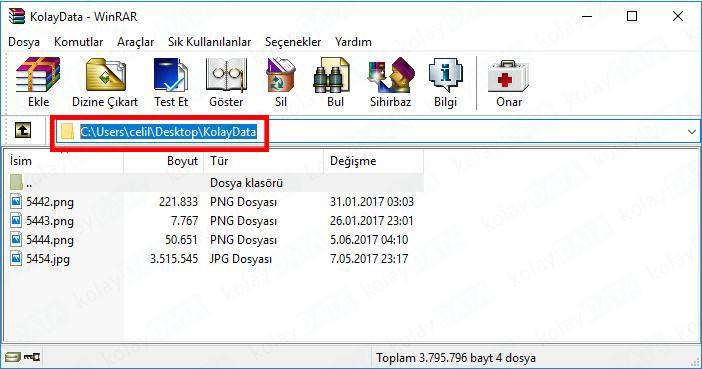
Task: Click the Onar repair icon
Action: [509, 76]
